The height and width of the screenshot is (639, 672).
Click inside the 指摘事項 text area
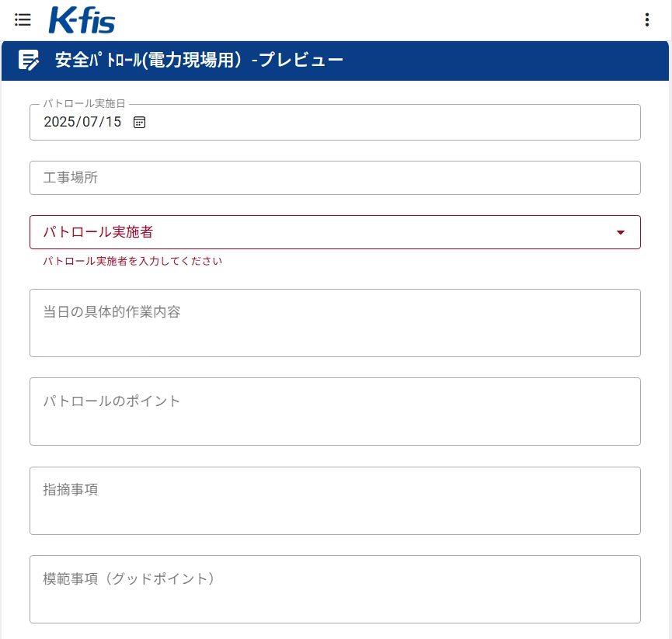(335, 501)
